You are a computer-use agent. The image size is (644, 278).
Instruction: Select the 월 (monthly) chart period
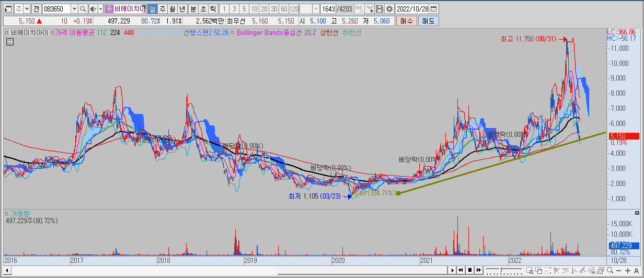[172, 9]
